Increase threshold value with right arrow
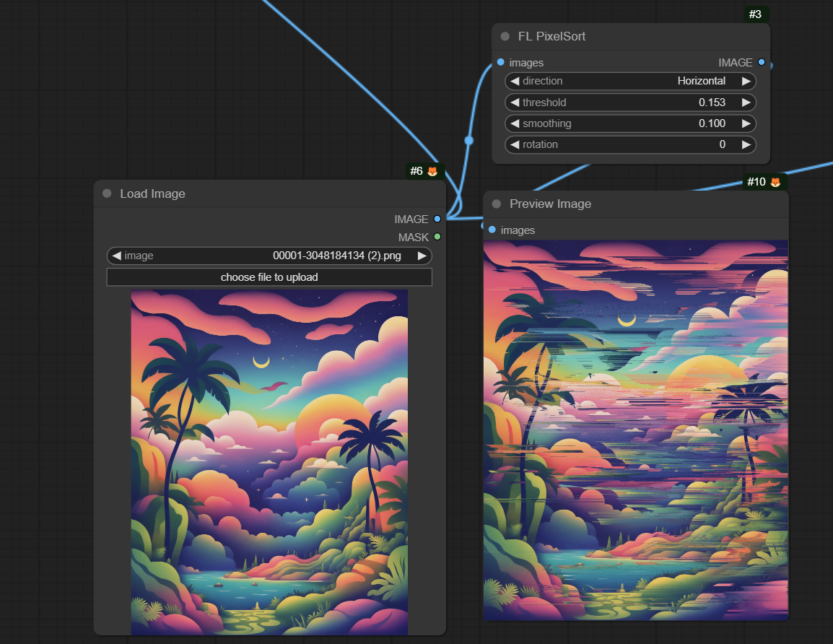Viewport: 833px width, 644px height. pyautogui.click(x=746, y=102)
